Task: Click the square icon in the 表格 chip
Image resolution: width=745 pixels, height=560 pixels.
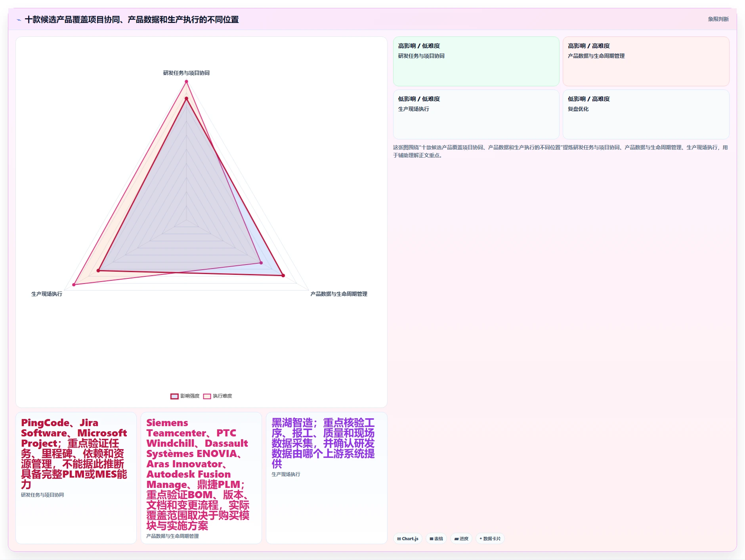Action: point(432,539)
